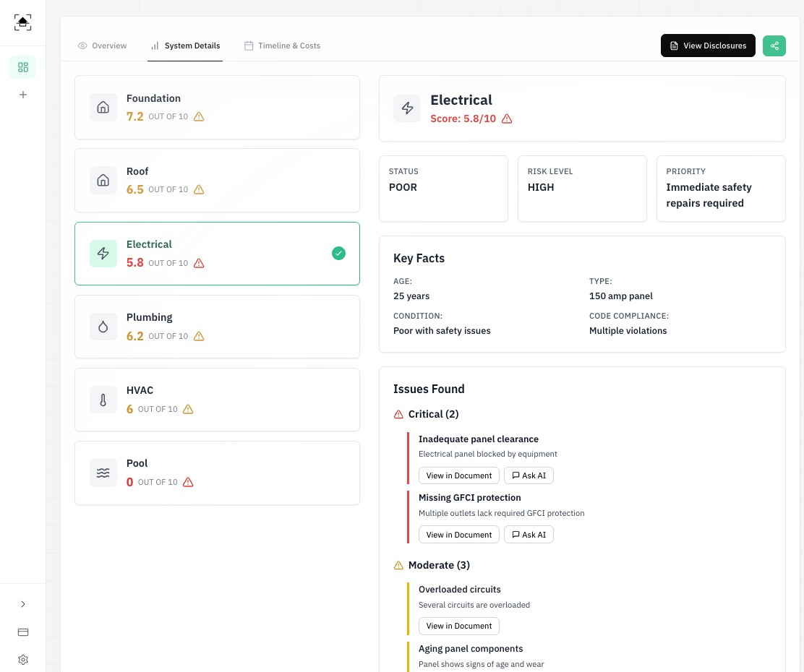The height and width of the screenshot is (672, 804).
Task: Click the HVAC thermometer icon
Action: pos(103,400)
